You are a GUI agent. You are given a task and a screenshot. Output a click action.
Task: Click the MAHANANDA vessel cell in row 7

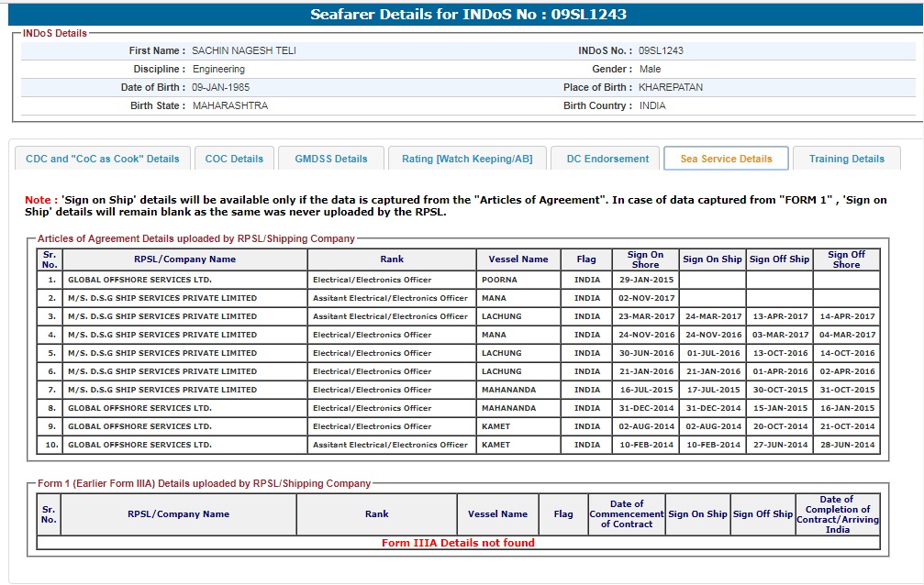[x=508, y=390]
